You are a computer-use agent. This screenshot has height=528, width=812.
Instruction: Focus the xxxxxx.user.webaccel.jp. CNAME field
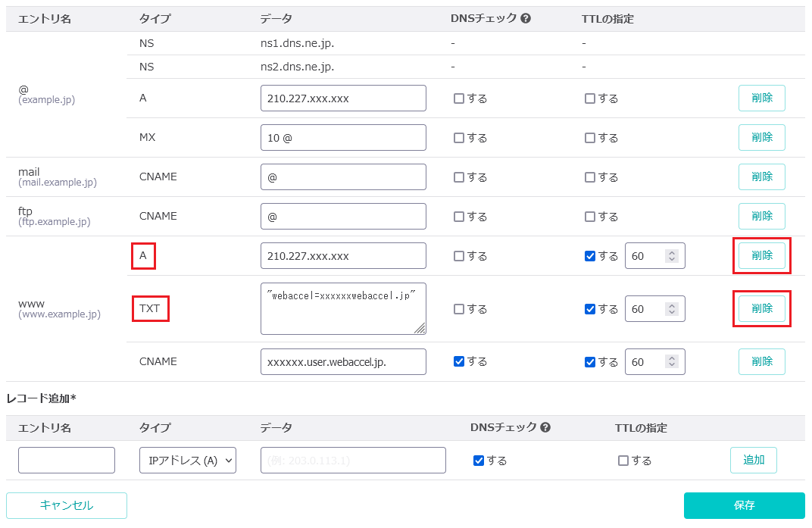coord(343,361)
